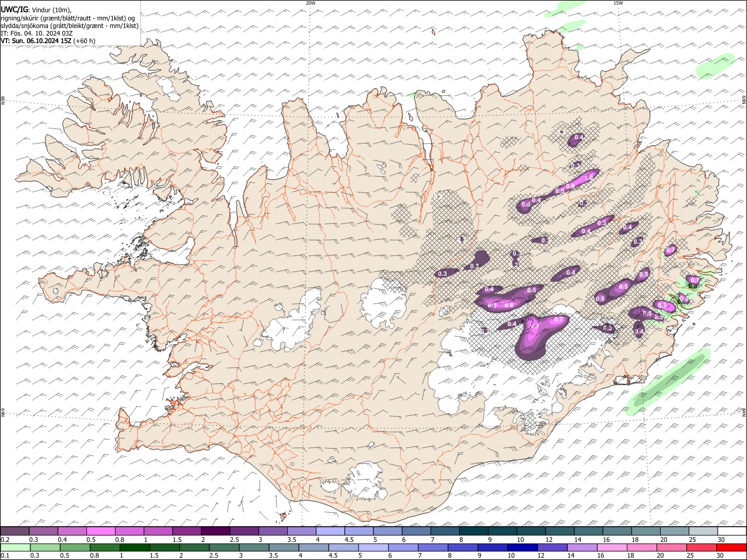Click the 'slydda/snjókoma' legend description line
The width and height of the screenshot is (747, 560).
(69, 26)
